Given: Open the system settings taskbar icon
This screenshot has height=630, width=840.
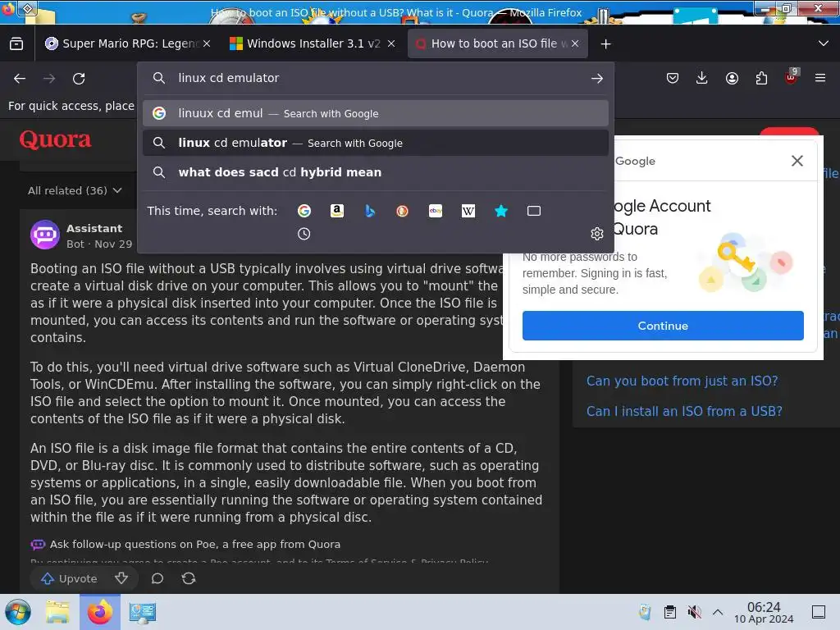Looking at the screenshot, I should (x=142, y=612).
